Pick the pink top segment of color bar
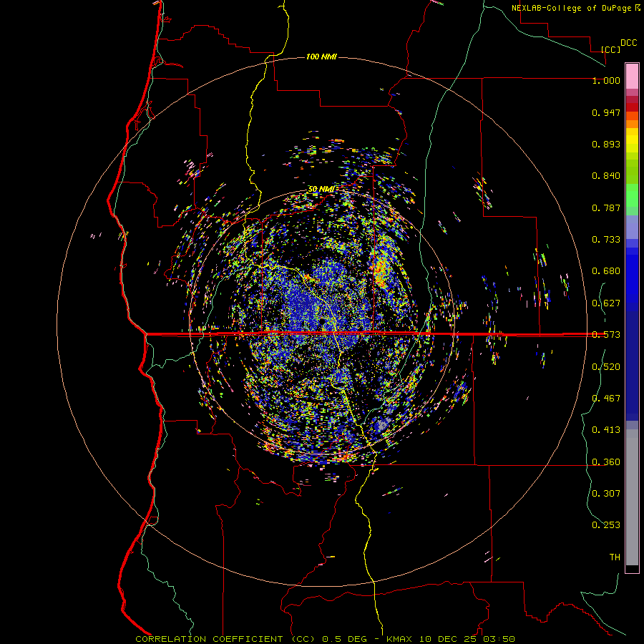This screenshot has width=644, height=644. pyautogui.click(x=632, y=76)
